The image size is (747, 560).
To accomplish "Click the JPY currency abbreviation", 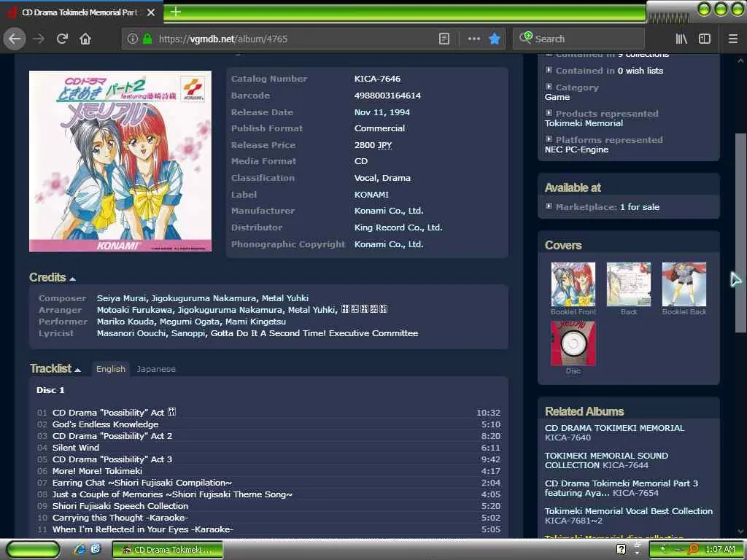I will tap(384, 145).
